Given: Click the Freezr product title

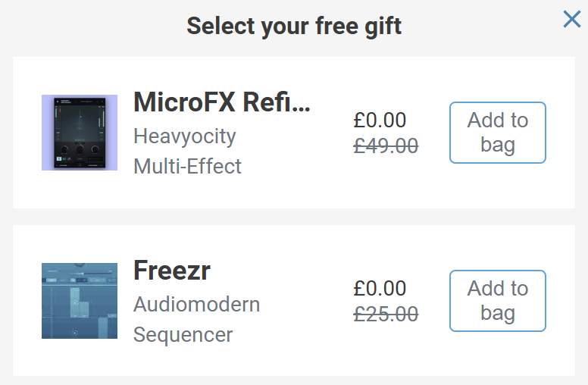Looking at the screenshot, I should (172, 270).
